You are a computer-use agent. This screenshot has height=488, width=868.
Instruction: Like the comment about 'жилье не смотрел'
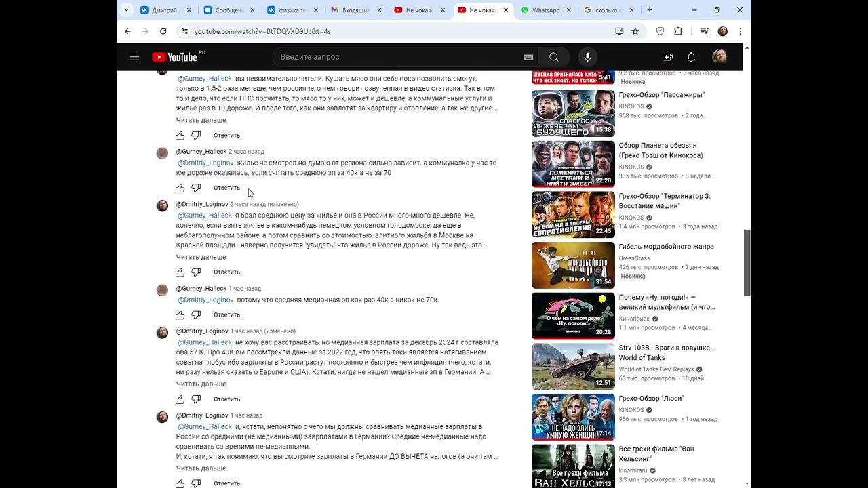(180, 188)
